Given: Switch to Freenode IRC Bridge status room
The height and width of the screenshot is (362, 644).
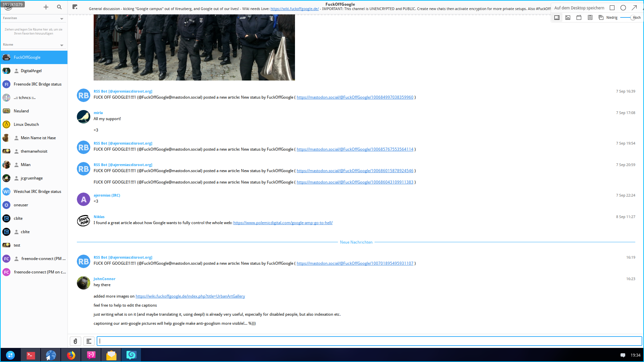Looking at the screenshot, I should (38, 84).
